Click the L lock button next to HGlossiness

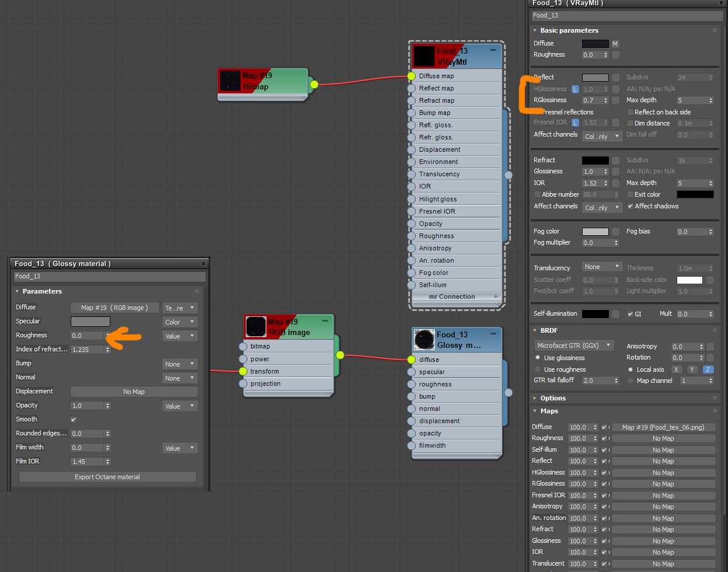click(x=575, y=89)
